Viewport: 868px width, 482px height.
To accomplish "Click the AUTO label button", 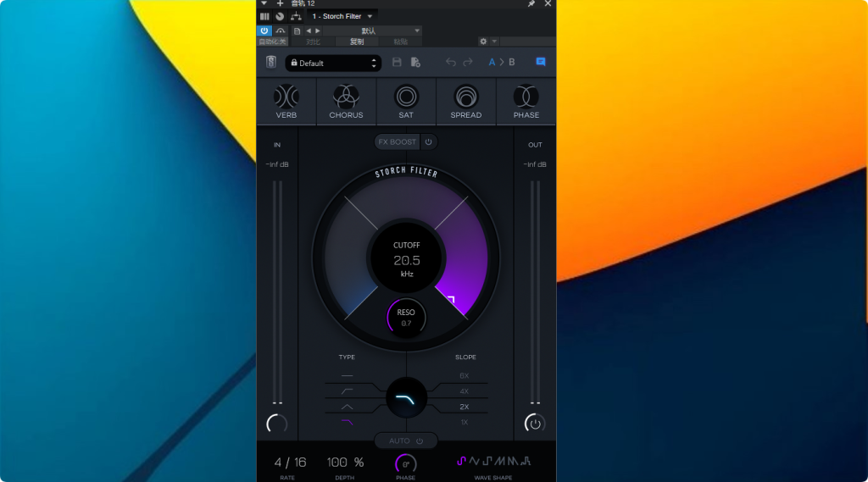I will [399, 441].
